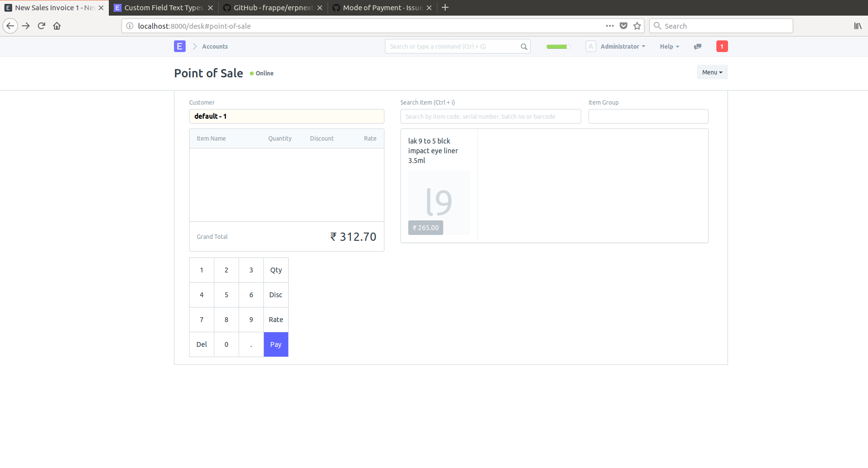Click the green progress bar in the navbar

point(557,46)
